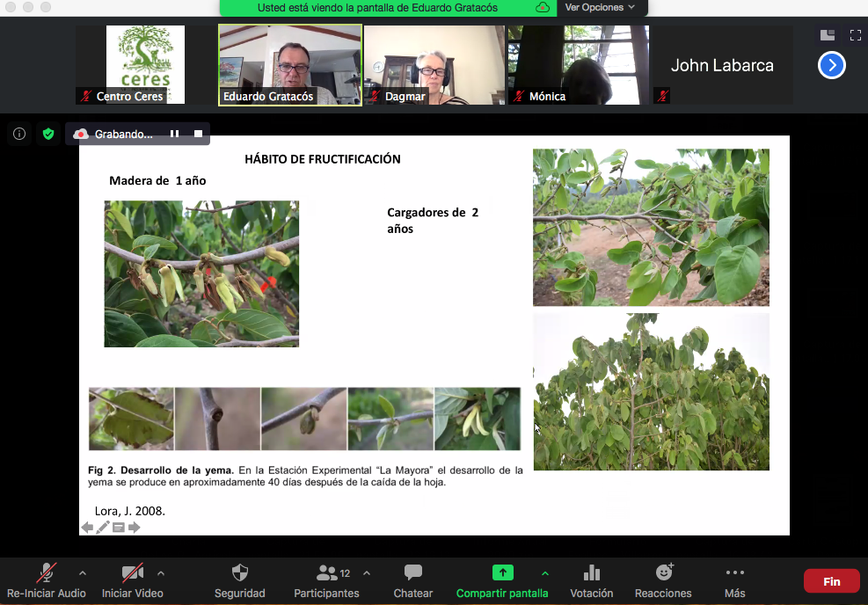Screen dimensions: 868x605
Task: Open Chatear chat panel
Action: click(413, 580)
